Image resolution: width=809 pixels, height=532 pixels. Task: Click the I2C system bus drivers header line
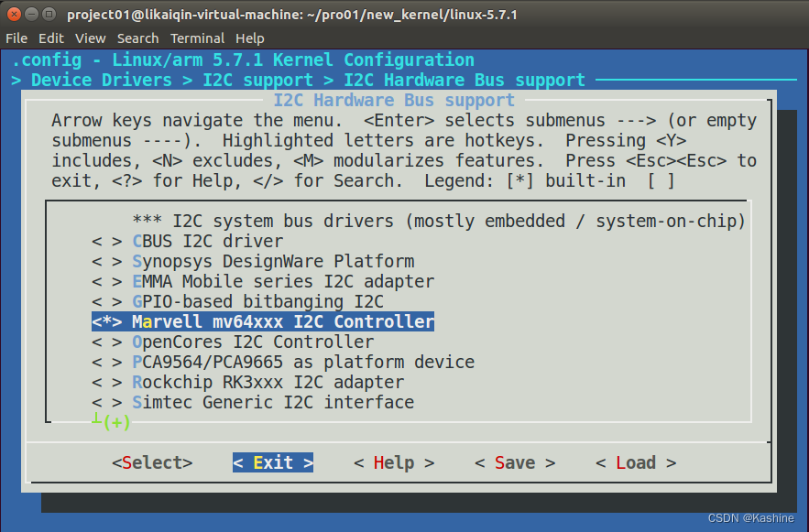439,222
